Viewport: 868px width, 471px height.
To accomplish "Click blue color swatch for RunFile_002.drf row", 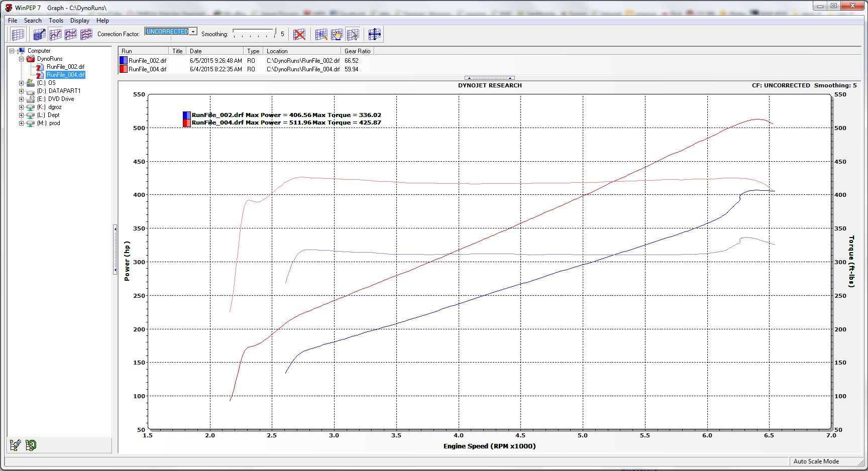I will (x=123, y=60).
